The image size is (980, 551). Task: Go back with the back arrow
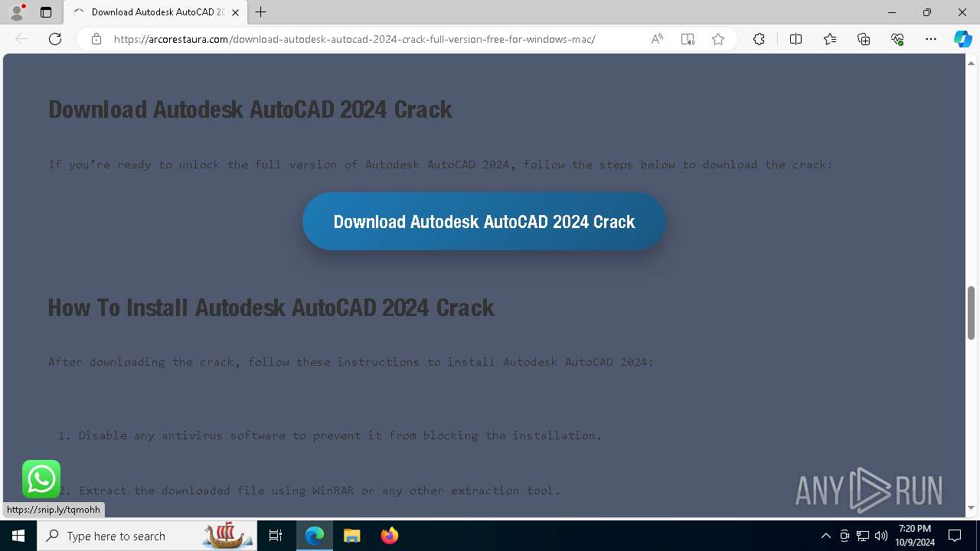click(21, 39)
